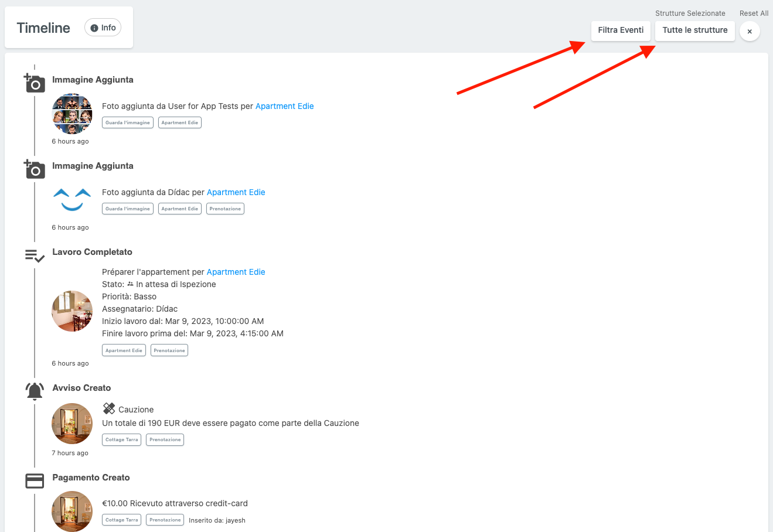Click the camera icon on the first Immagine Aggiunta event
773x532 pixels.
(x=34, y=83)
